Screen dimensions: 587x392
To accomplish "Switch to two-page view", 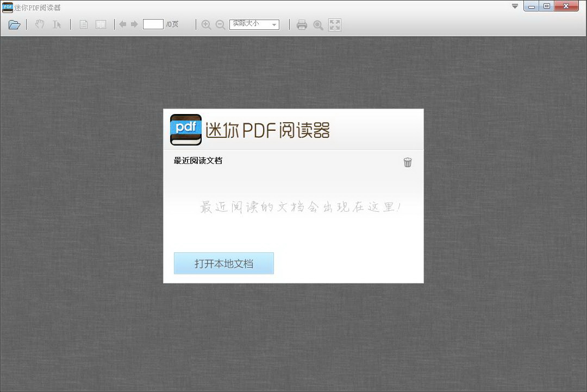I will tap(101, 24).
